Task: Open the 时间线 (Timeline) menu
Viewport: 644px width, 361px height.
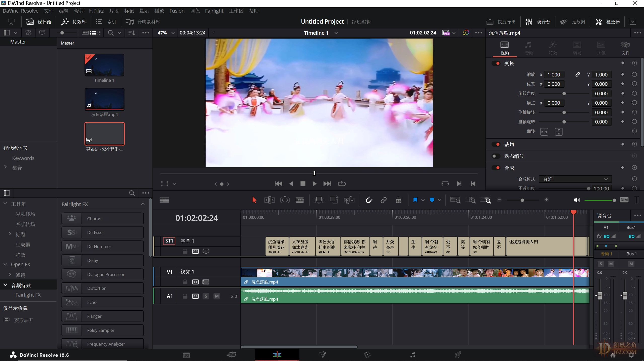Action: pos(96,11)
